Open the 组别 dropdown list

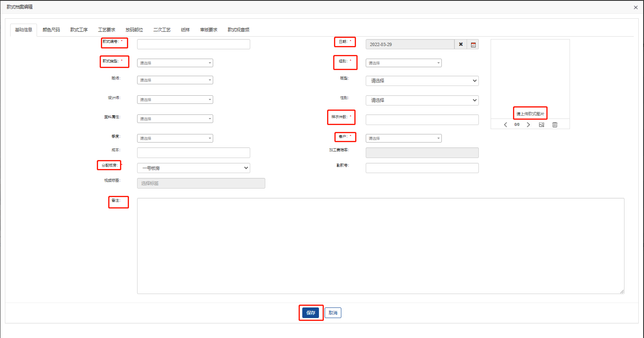[x=403, y=63]
